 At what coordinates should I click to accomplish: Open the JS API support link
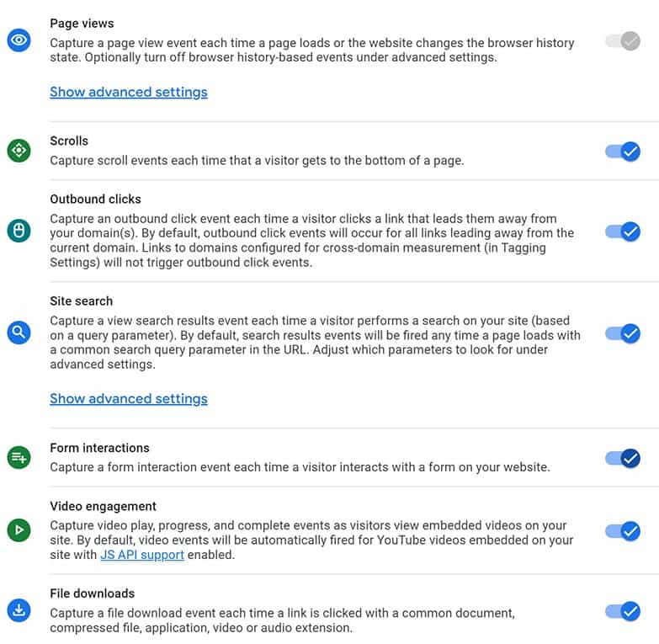(142, 555)
